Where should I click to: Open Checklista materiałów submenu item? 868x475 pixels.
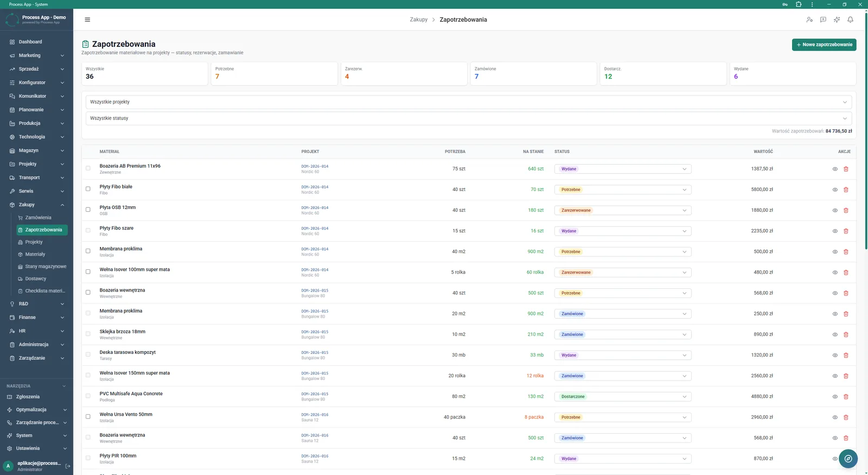coord(42,291)
